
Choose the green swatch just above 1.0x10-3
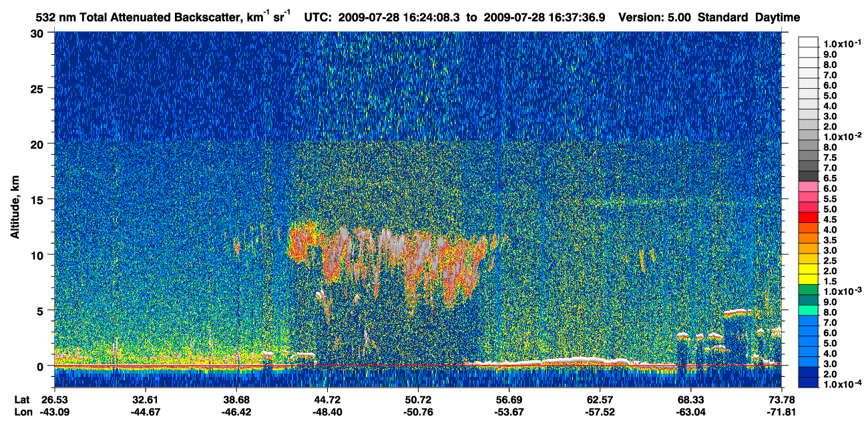[x=808, y=290]
